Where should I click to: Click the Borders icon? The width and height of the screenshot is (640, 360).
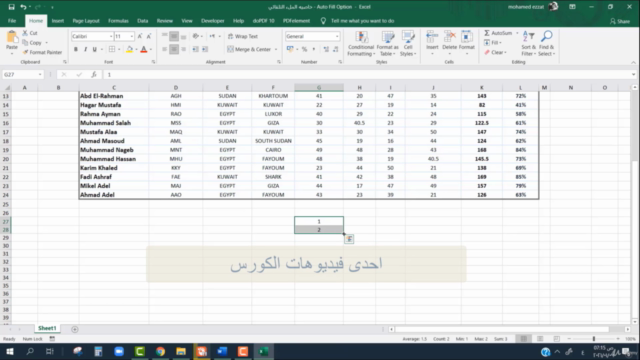(x=112, y=49)
